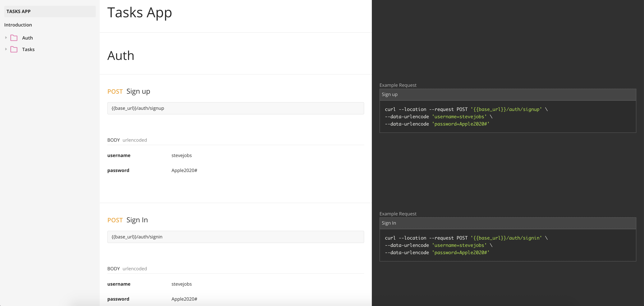Click the Auth section heading
Image resolution: width=644 pixels, height=306 pixels.
tap(121, 56)
